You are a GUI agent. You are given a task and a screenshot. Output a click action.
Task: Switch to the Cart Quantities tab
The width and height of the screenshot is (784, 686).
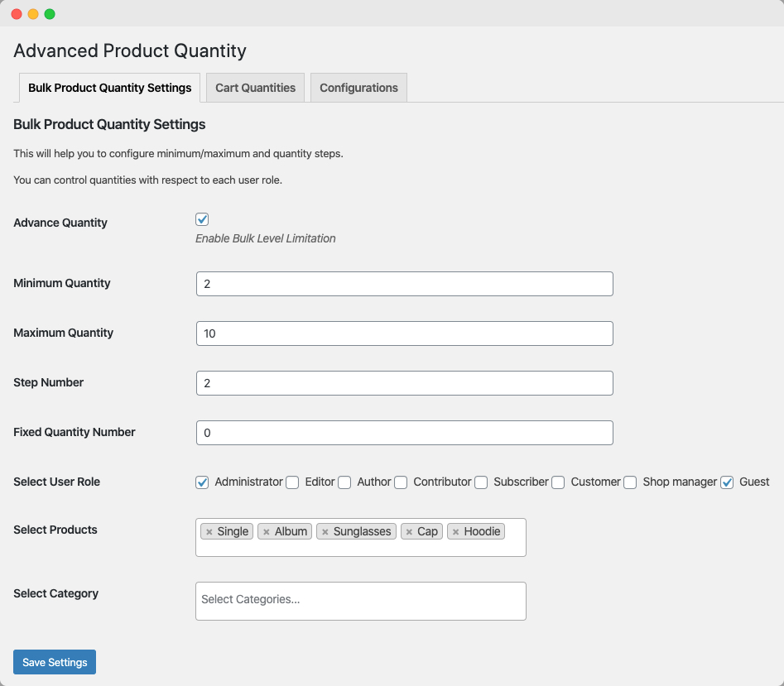point(255,88)
